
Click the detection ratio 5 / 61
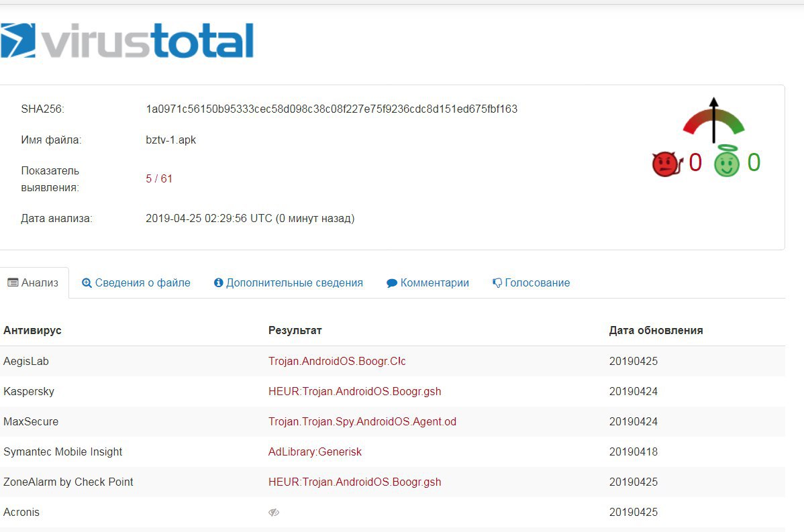click(x=159, y=178)
